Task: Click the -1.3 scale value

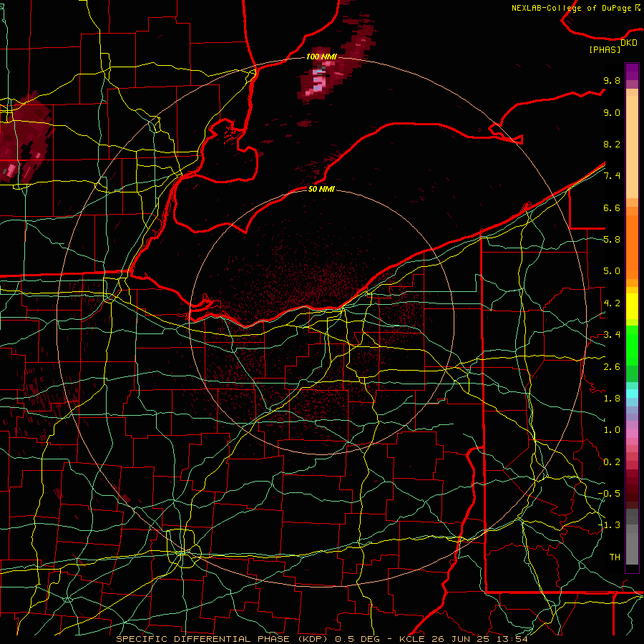Action: 610,525
